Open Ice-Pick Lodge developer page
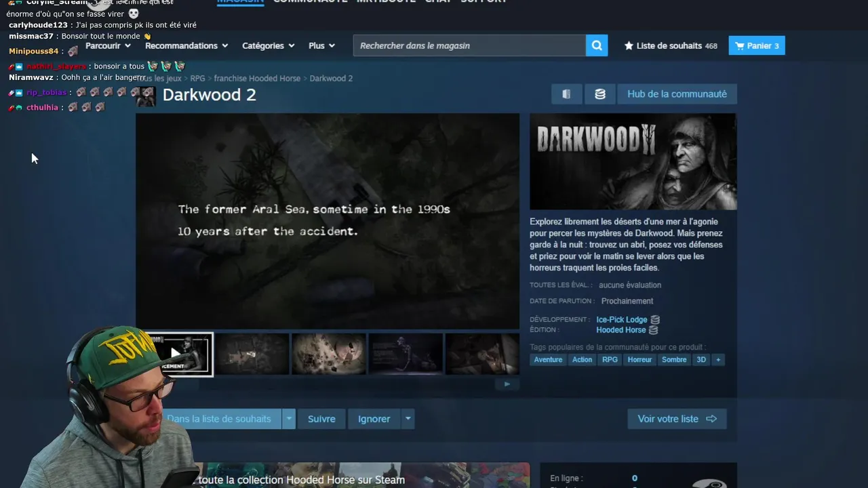The image size is (868, 488). (622, 320)
